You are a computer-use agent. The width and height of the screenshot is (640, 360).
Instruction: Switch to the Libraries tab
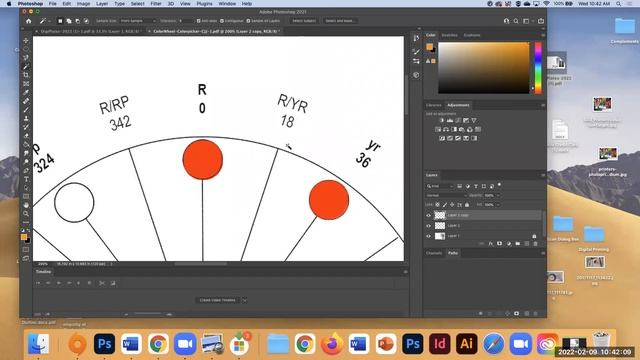(433, 105)
